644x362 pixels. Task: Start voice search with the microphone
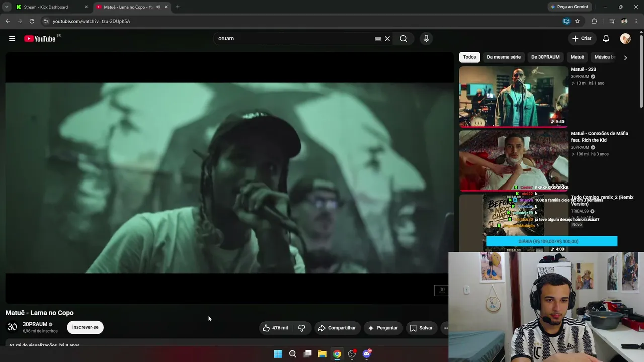click(x=426, y=39)
